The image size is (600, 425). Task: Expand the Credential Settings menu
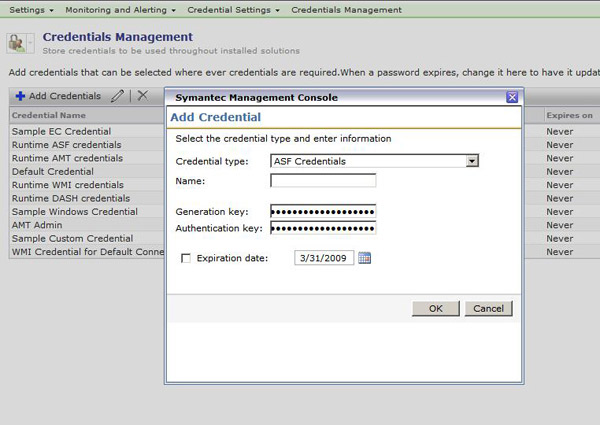point(235,10)
